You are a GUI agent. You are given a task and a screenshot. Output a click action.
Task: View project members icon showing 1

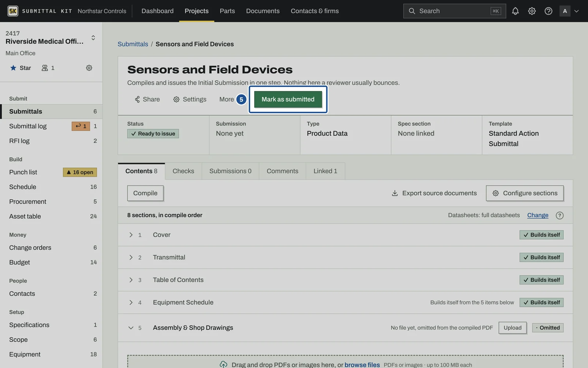click(x=48, y=68)
